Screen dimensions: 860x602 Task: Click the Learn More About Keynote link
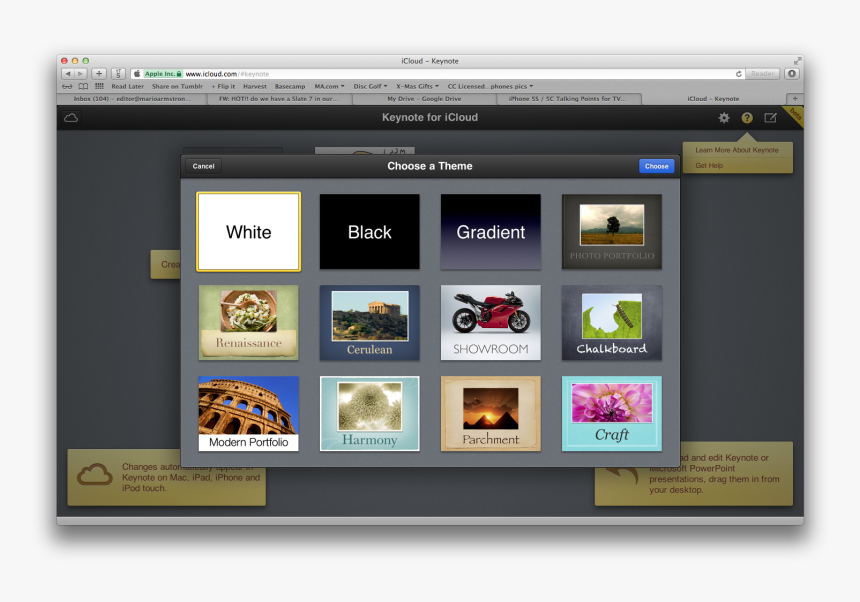point(737,150)
